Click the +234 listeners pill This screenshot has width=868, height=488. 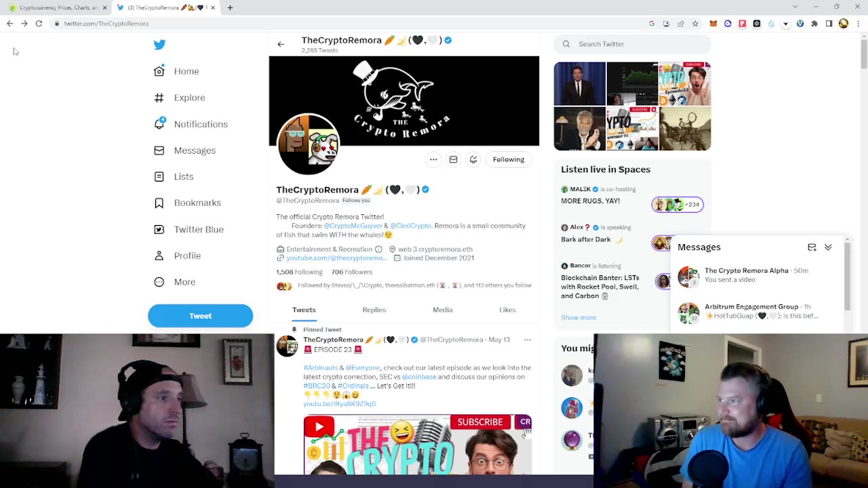(x=677, y=204)
